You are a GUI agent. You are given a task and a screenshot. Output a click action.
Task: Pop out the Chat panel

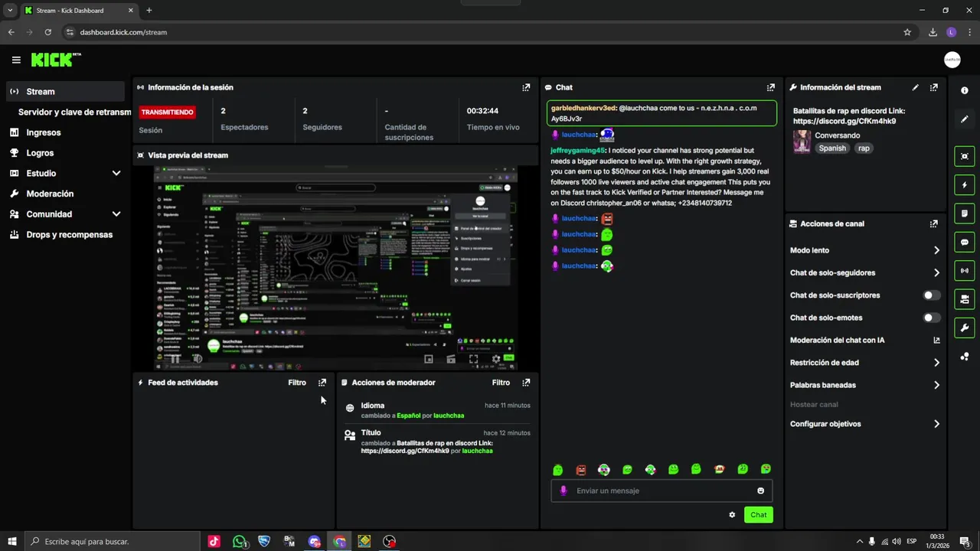[x=771, y=87]
